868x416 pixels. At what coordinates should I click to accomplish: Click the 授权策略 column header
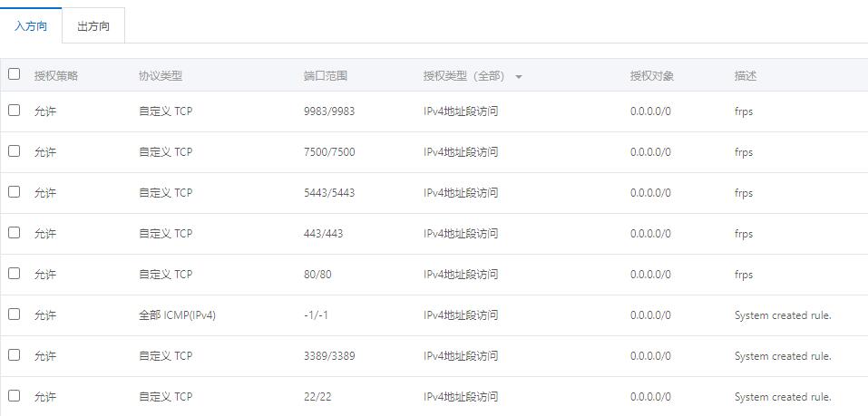(56, 76)
